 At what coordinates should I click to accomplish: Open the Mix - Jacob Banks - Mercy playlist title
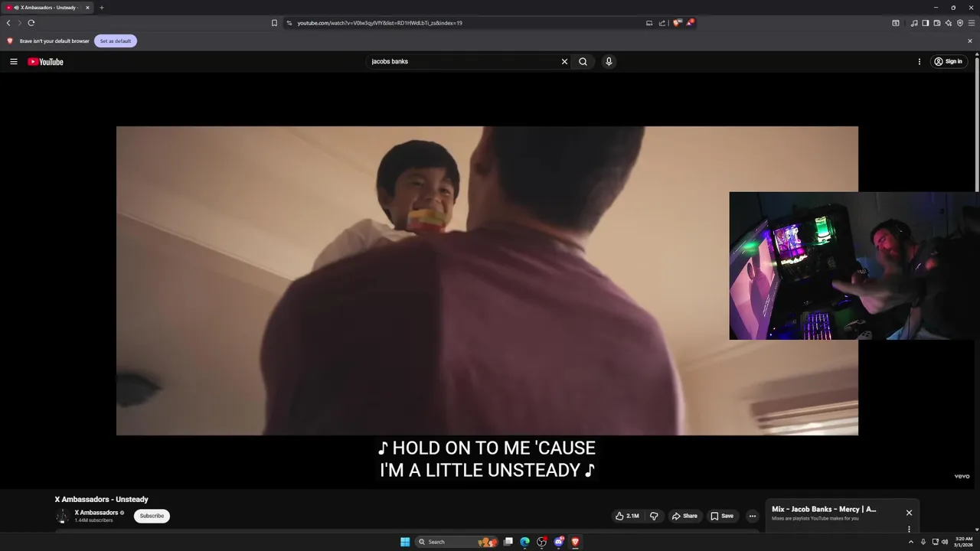(824, 510)
